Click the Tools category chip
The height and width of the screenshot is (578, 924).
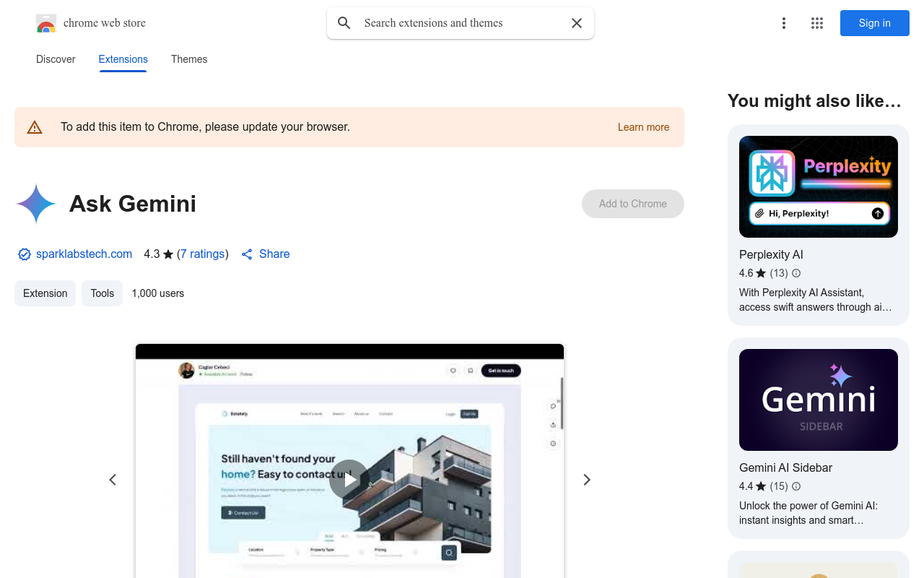coord(102,293)
